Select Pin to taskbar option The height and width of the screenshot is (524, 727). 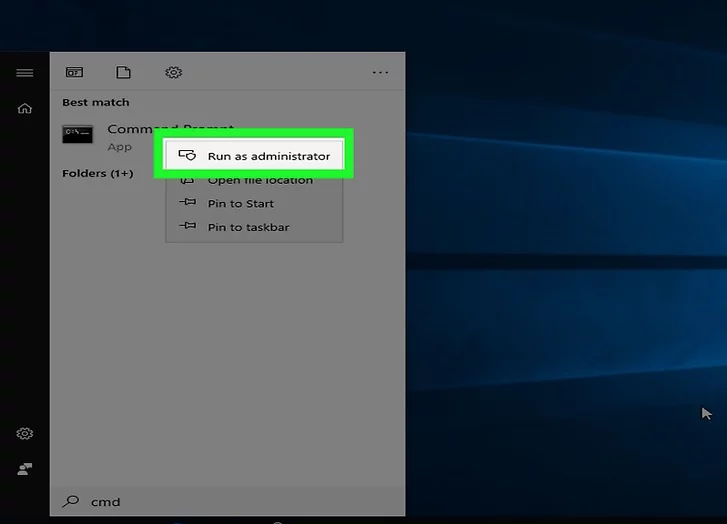click(x=248, y=228)
